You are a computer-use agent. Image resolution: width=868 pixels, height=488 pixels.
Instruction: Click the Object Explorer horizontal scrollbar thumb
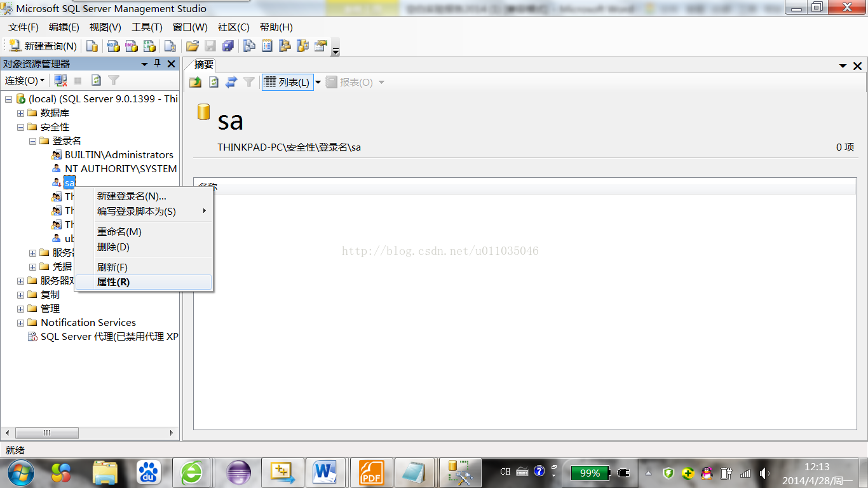point(46,433)
